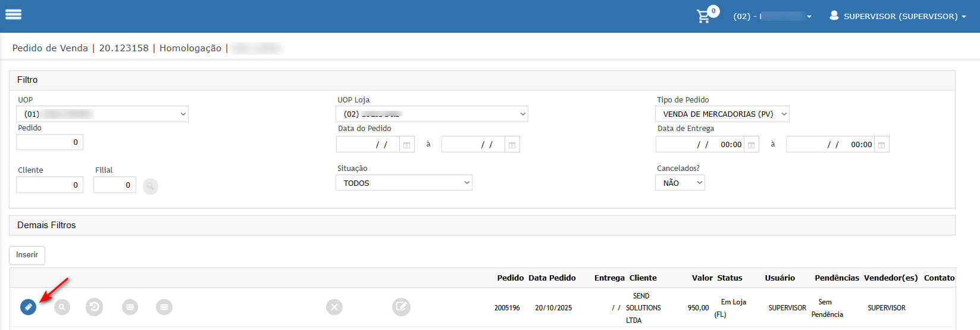Screen dimensions: 980x330
Task: Open the Situação dropdown
Action: [x=403, y=183]
